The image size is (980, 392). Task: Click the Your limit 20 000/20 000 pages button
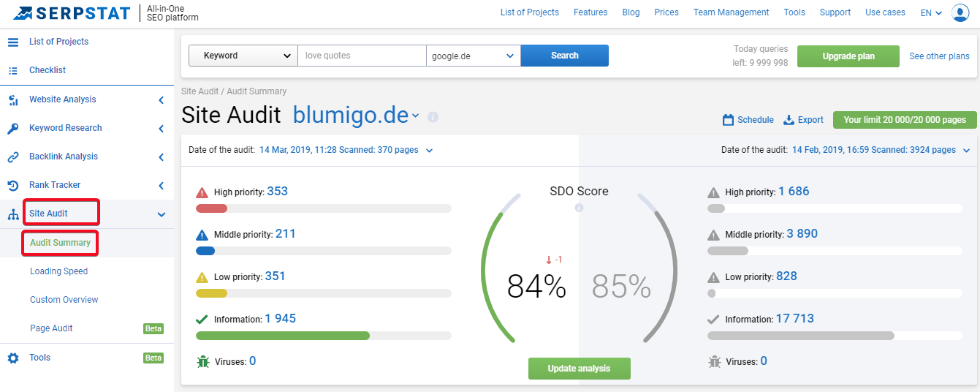[x=905, y=120]
